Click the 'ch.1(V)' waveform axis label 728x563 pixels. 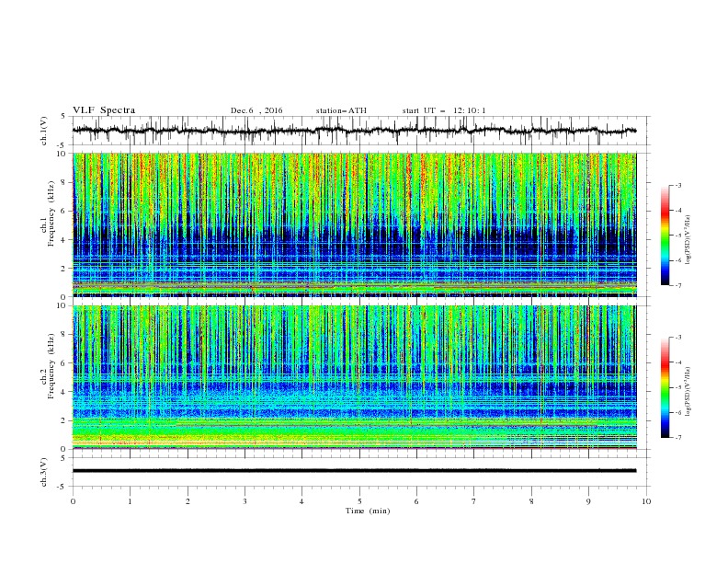(44, 131)
